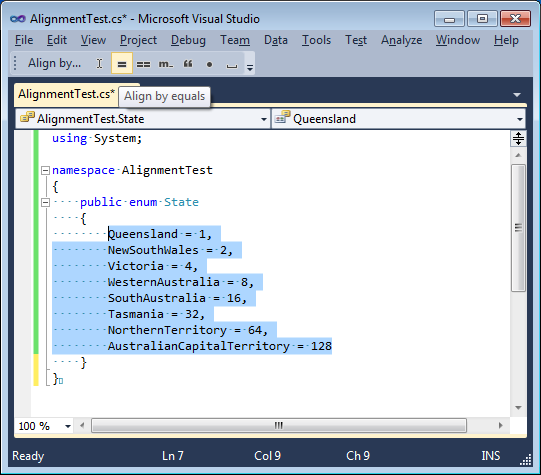Click the Align by... toolbar button
Image resolution: width=541 pixels, height=475 pixels.
coord(55,63)
